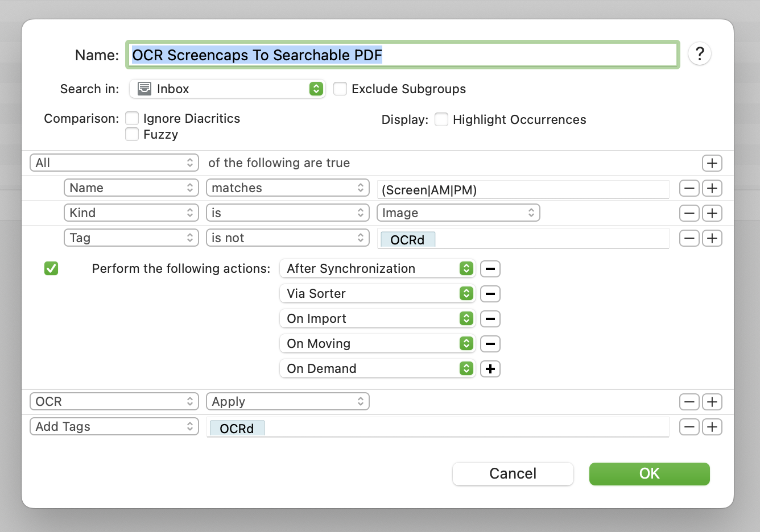Enable Fuzzy comparison

click(x=132, y=134)
